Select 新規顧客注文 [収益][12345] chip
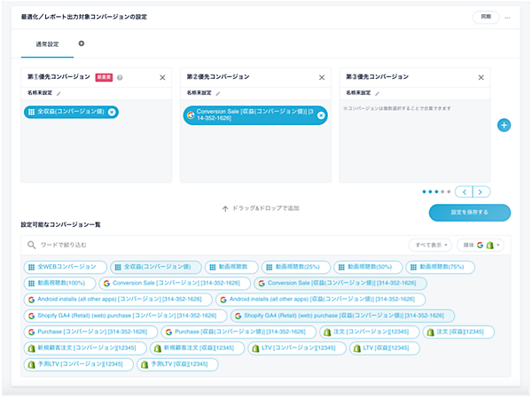Screen dimensions: 532x398 tap(197, 348)
